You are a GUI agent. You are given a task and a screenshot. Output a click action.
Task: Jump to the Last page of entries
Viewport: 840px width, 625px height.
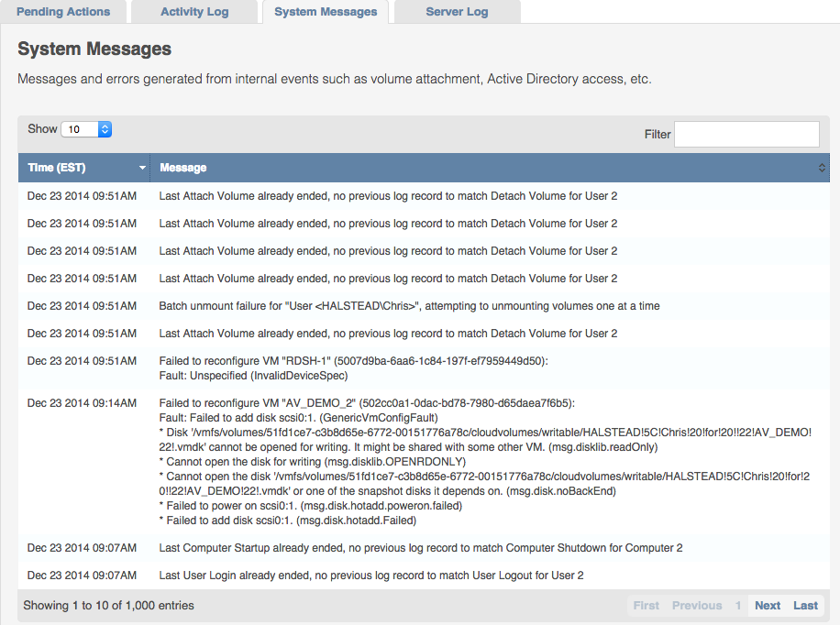806,605
